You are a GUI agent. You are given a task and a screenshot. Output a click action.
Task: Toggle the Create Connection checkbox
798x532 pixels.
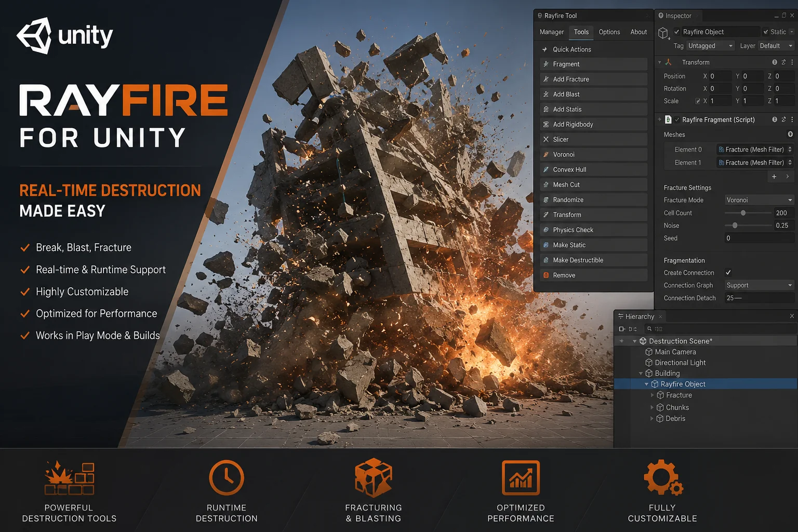click(728, 272)
